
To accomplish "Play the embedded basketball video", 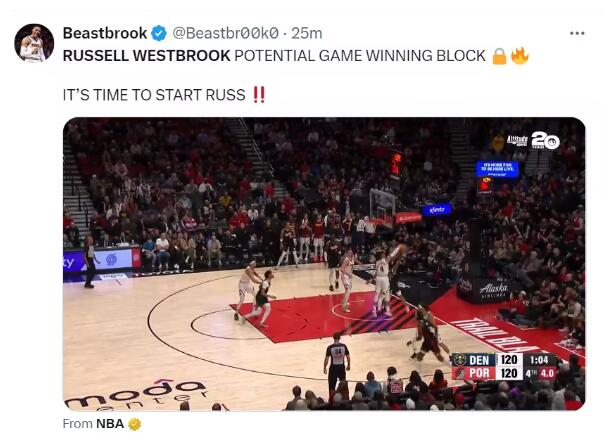I will 324,263.
